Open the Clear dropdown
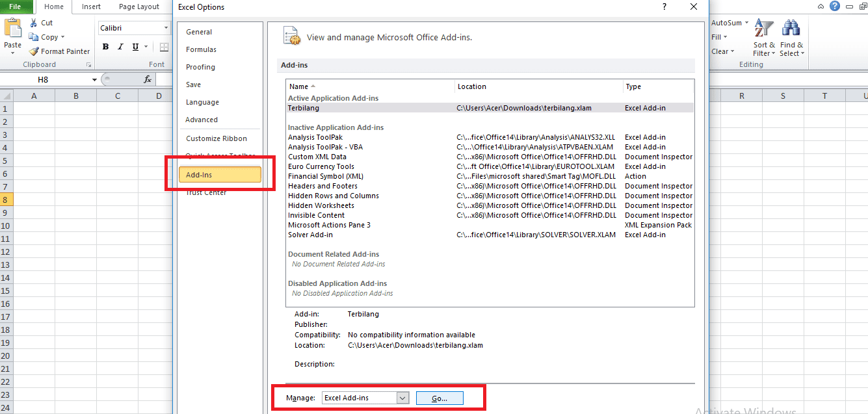This screenshot has width=868, height=414. [722, 51]
